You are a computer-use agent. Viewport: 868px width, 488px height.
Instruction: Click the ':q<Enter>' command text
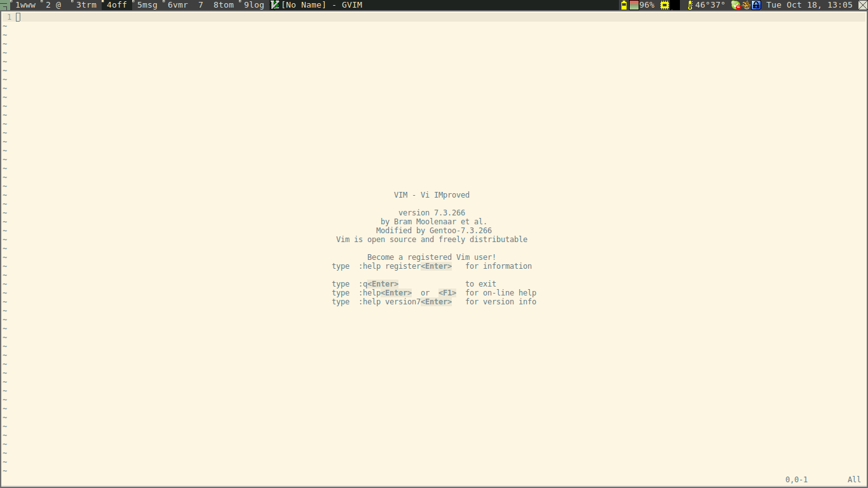379,284
